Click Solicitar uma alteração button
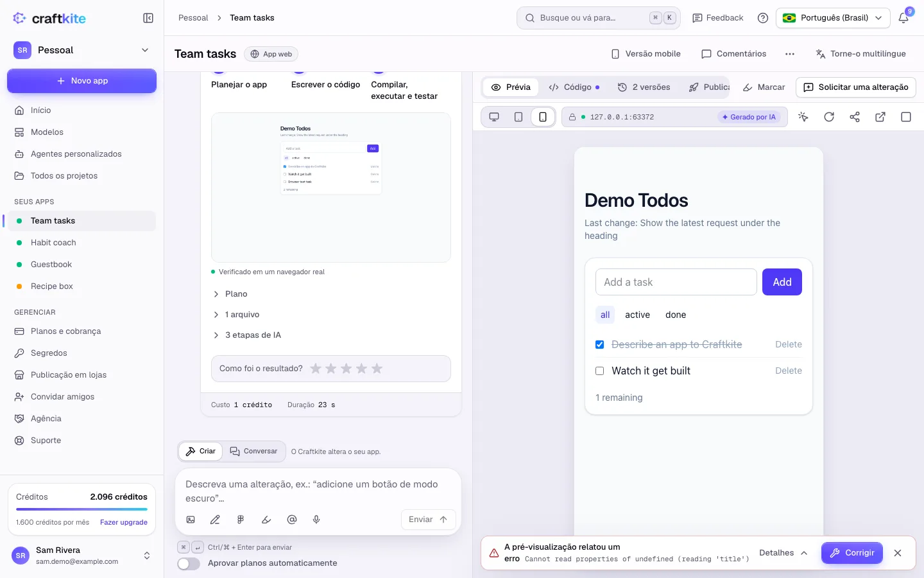 [856, 87]
